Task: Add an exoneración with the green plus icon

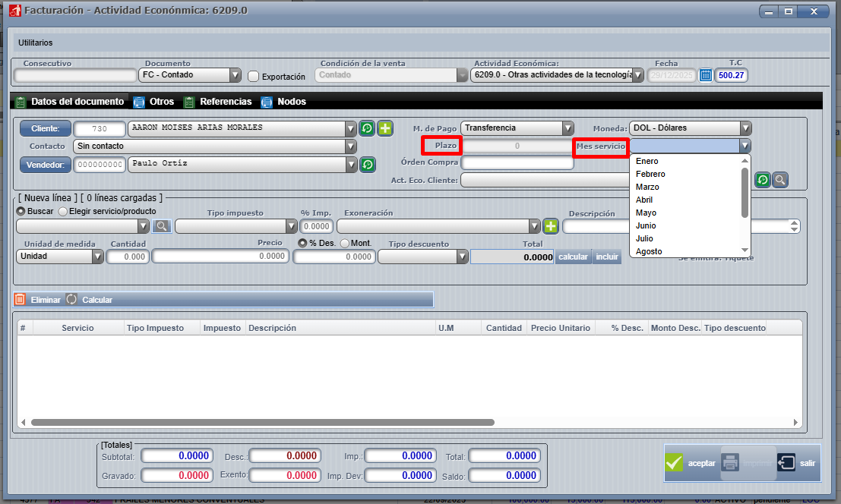Action: [551, 226]
